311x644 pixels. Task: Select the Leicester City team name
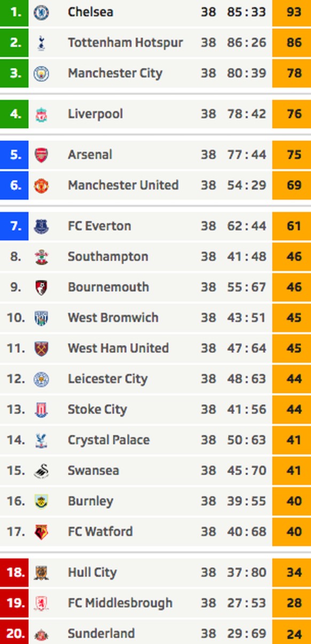[107, 379]
